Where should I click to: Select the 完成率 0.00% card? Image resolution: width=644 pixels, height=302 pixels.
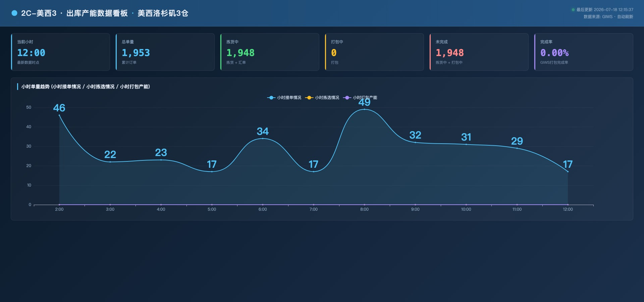click(584, 52)
